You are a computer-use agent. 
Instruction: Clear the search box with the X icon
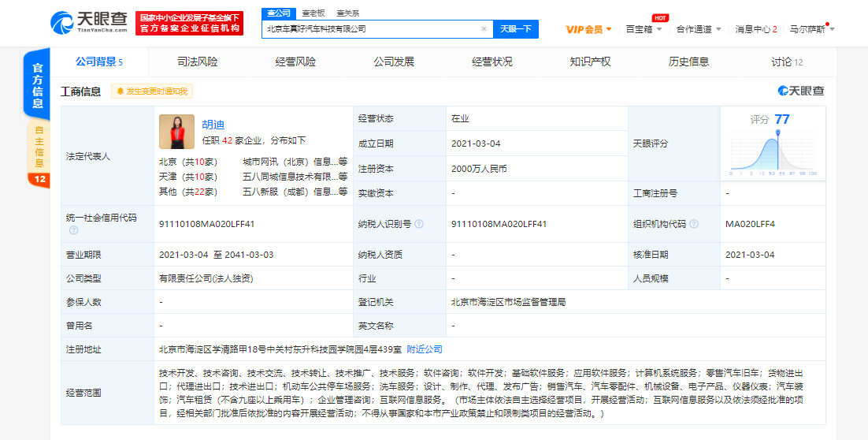pos(484,29)
